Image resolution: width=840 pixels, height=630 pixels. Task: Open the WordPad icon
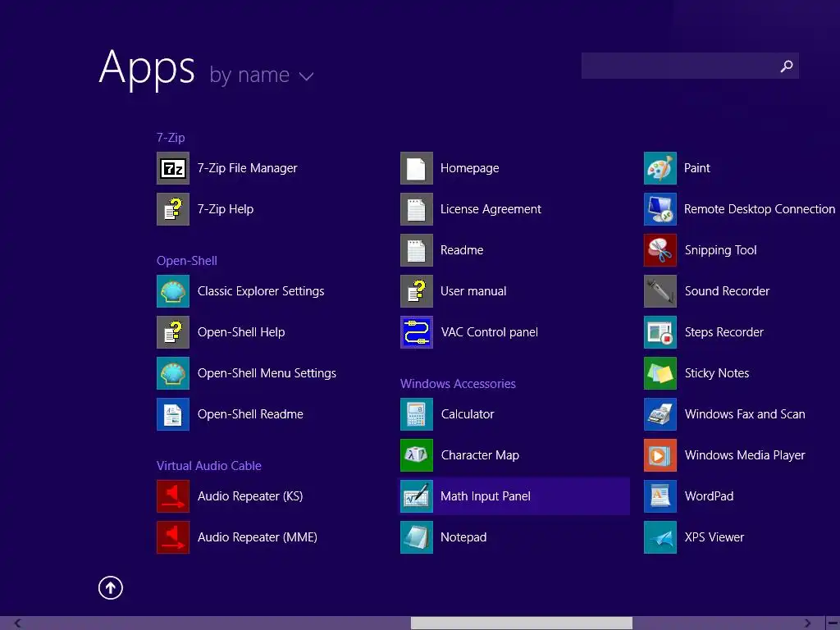pyautogui.click(x=660, y=496)
